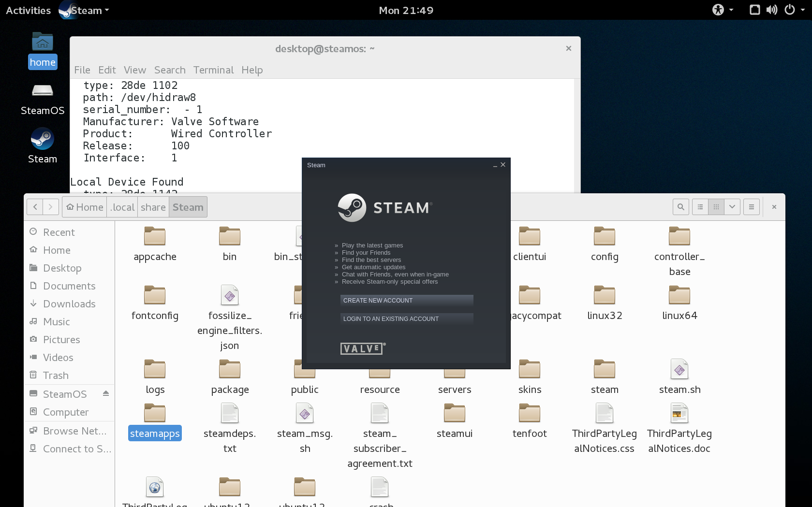812x507 pixels.
Task: Open the clientui folder icon
Action: [x=530, y=236]
